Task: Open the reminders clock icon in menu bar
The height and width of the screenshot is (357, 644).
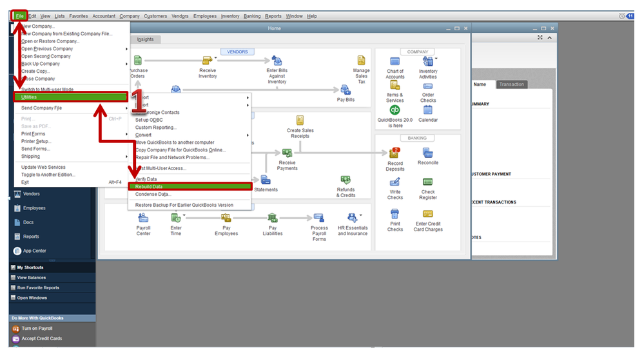Action: [x=622, y=16]
